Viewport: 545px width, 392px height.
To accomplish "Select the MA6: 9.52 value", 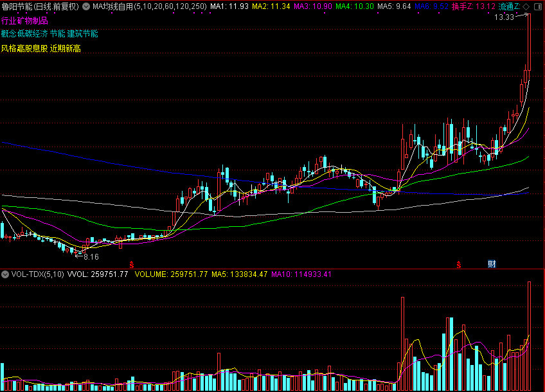I will pos(431,6).
